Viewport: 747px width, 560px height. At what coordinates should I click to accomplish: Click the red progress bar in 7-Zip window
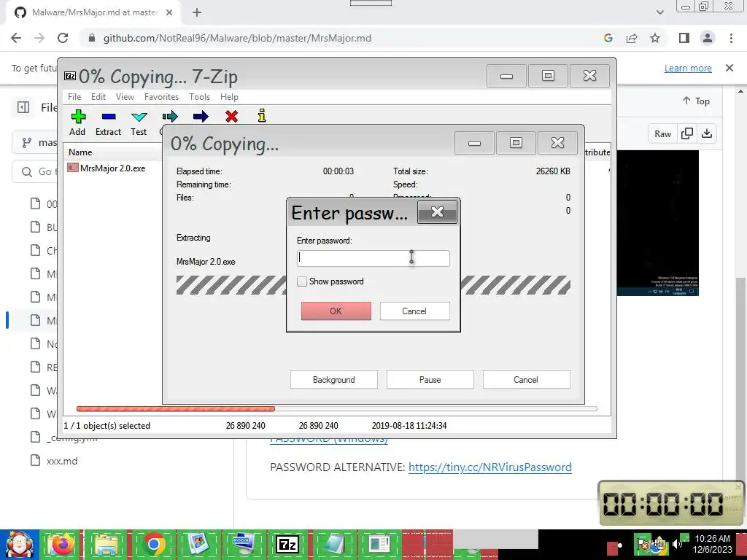pos(175,408)
